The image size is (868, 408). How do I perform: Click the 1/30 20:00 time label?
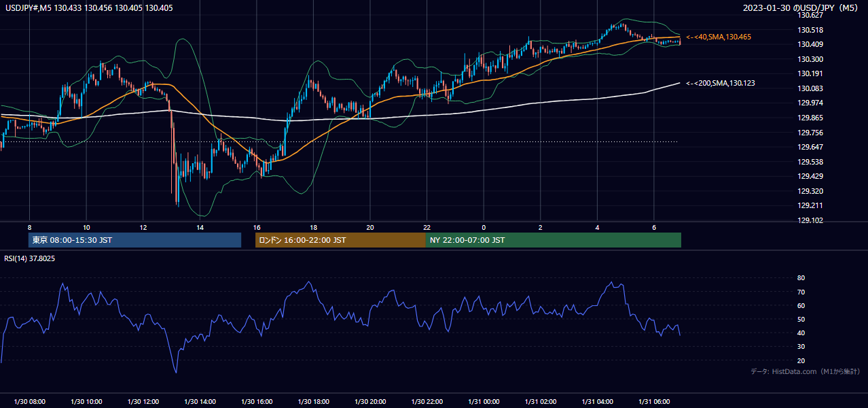click(x=370, y=402)
